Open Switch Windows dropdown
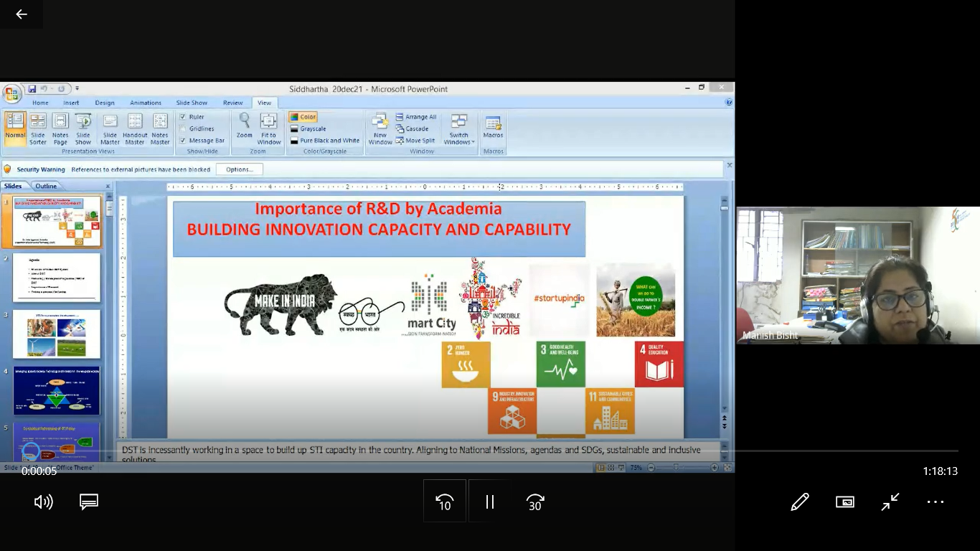This screenshot has height=551, width=980. click(x=459, y=129)
